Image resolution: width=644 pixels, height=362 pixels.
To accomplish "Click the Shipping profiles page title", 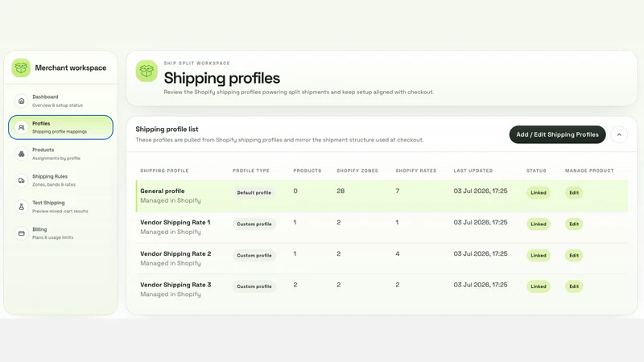I will pyautogui.click(x=222, y=78).
